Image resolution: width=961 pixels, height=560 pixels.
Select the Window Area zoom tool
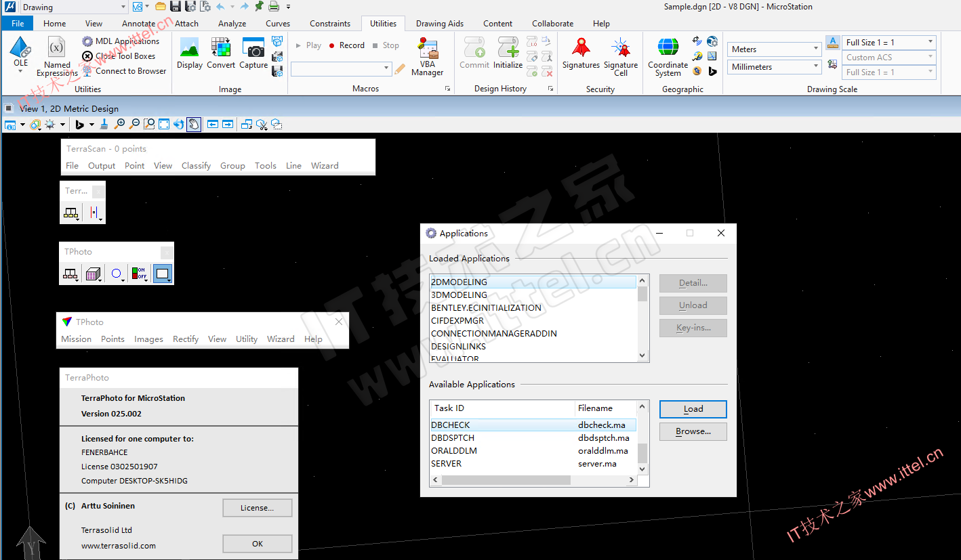tap(149, 125)
